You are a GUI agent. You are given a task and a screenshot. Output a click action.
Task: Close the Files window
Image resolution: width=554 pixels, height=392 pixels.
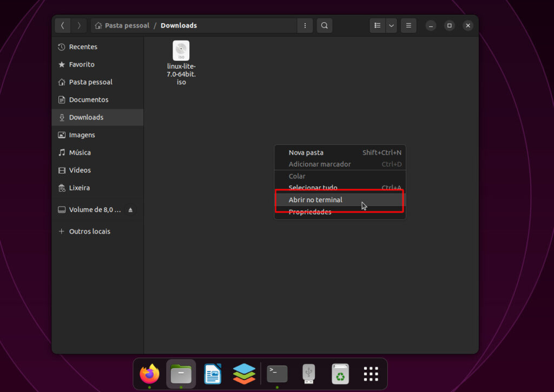[468, 25]
